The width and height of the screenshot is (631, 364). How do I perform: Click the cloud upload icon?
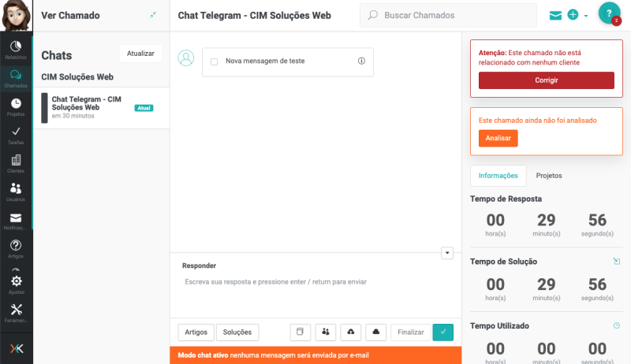352,332
